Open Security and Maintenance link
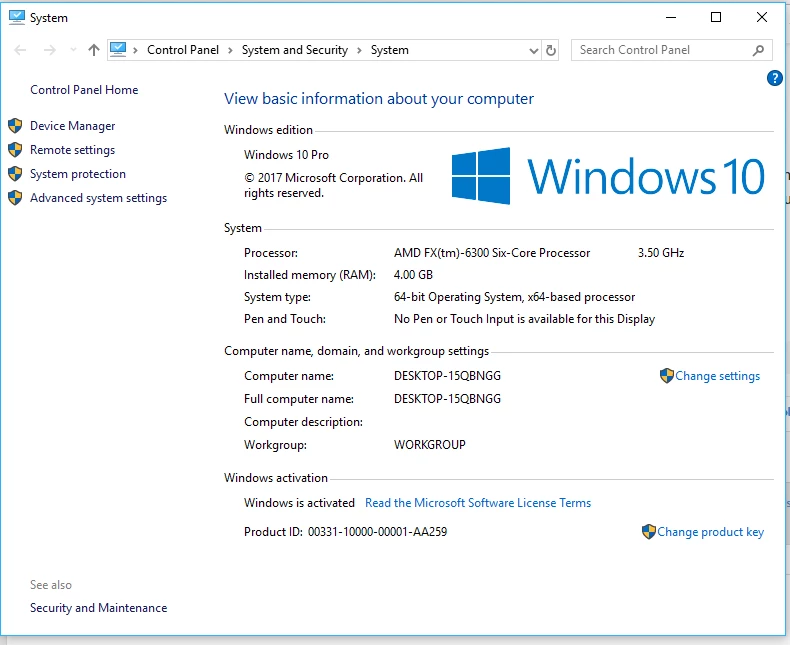 click(x=98, y=608)
